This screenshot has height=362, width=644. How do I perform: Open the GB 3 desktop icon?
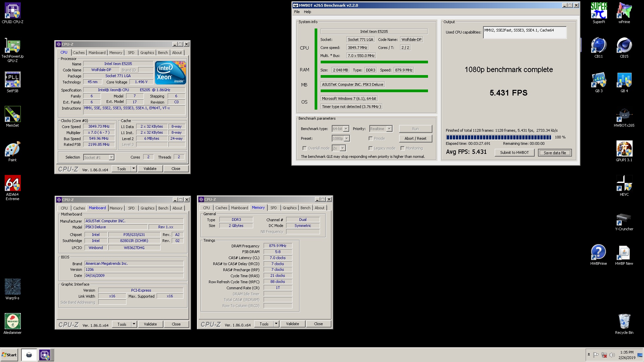[599, 82]
